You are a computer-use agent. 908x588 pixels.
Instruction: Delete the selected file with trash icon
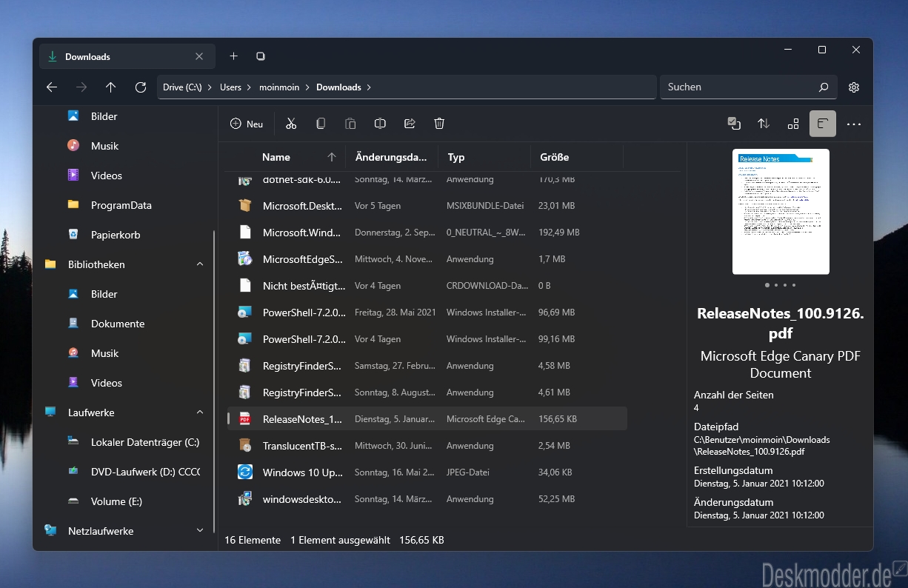click(439, 124)
